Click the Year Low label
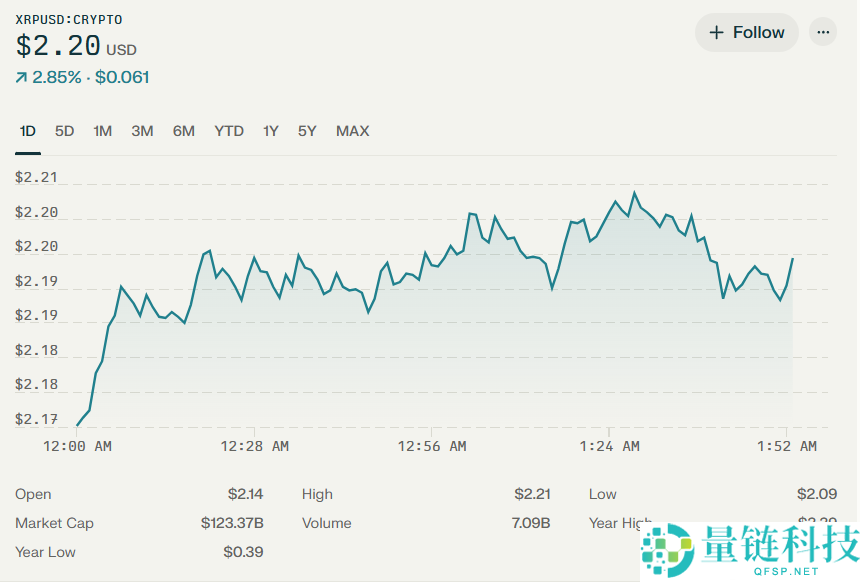Image resolution: width=860 pixels, height=582 pixels. point(45,552)
